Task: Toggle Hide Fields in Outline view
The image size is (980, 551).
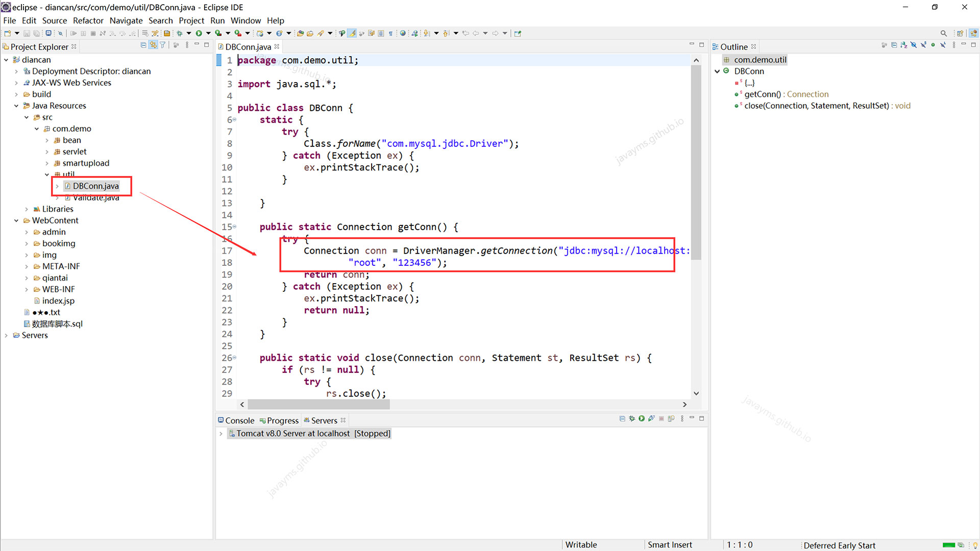Action: (x=914, y=45)
